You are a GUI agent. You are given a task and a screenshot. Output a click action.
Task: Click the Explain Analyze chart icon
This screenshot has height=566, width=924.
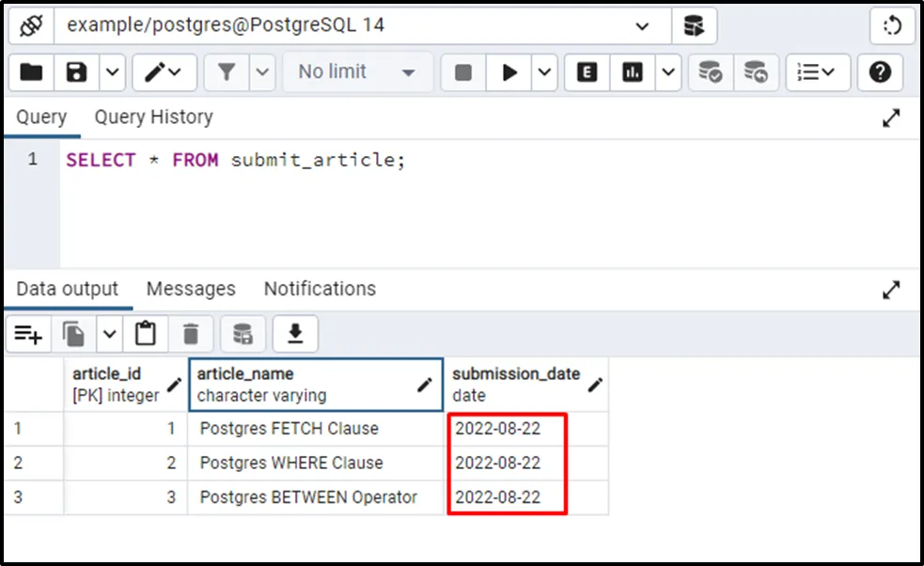[633, 72]
